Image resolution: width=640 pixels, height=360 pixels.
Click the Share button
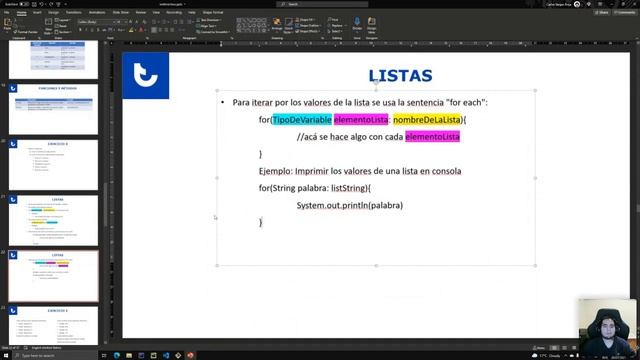(602, 13)
